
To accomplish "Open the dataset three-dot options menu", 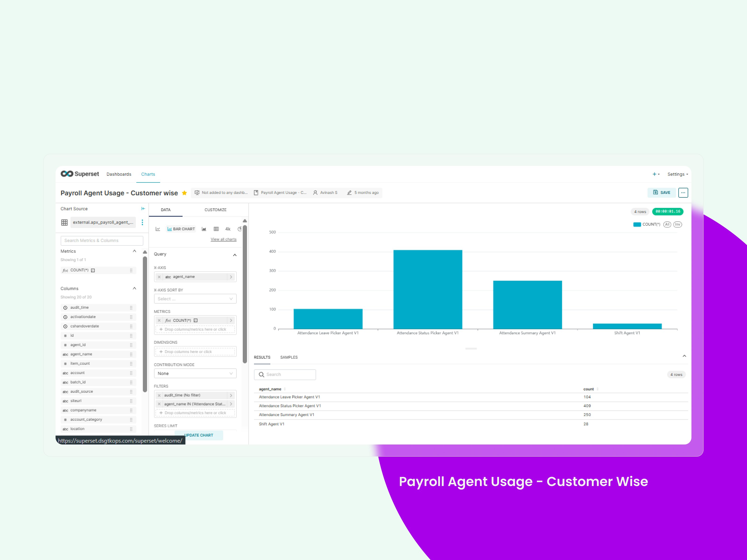I will click(142, 222).
